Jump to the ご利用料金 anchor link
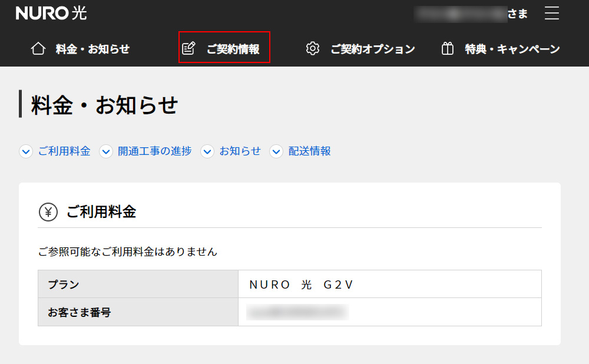This screenshot has height=364, width=589. click(x=64, y=151)
